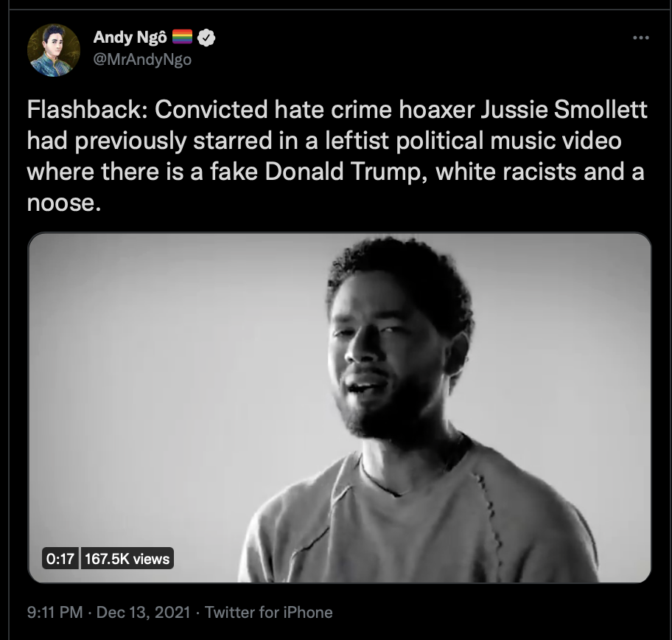Click the name Jussie Smollett in tweet text
Image resolution: width=672 pixels, height=640 pixels.
(x=564, y=109)
